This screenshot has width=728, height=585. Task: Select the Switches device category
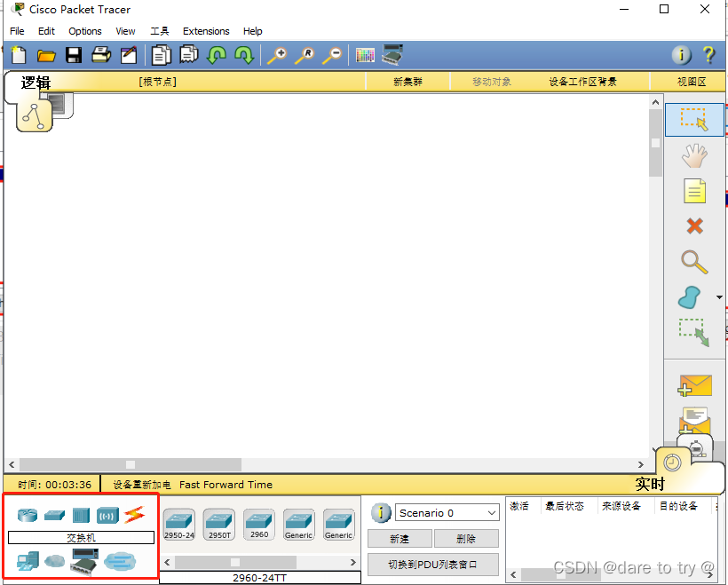pyautogui.click(x=54, y=515)
